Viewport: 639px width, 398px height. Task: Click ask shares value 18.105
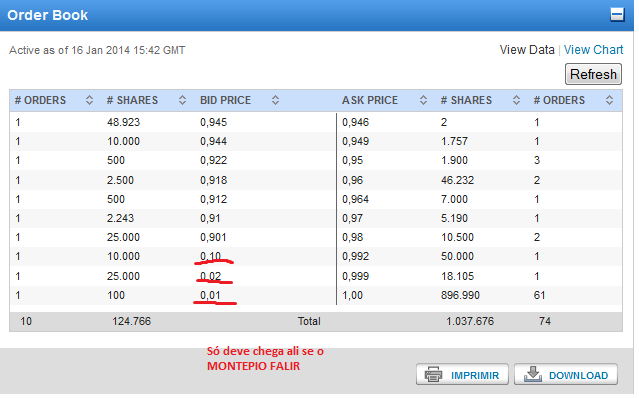tap(457, 276)
